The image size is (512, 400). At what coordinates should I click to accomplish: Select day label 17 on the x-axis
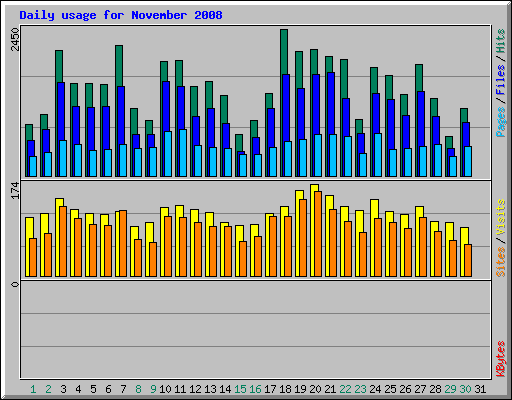270,389
